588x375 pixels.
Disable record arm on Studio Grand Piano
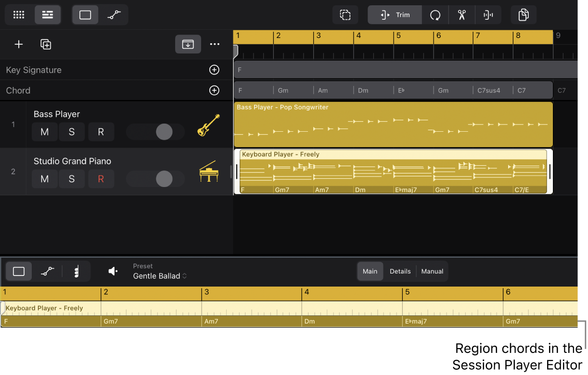tap(101, 179)
